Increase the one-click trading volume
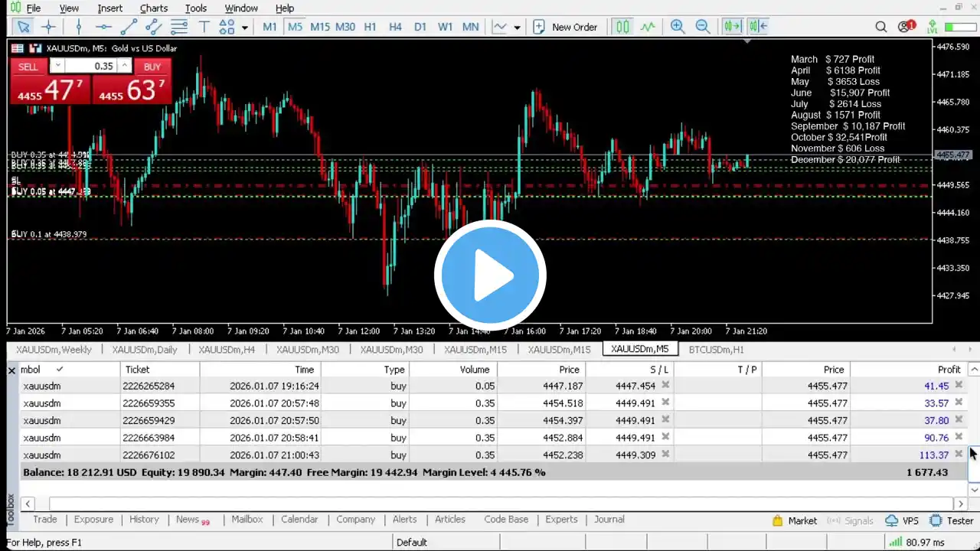Image resolution: width=980 pixels, height=551 pixels. [125, 66]
